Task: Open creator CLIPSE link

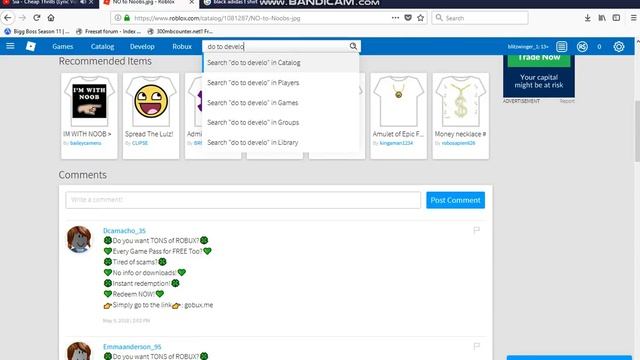Action: (140, 143)
